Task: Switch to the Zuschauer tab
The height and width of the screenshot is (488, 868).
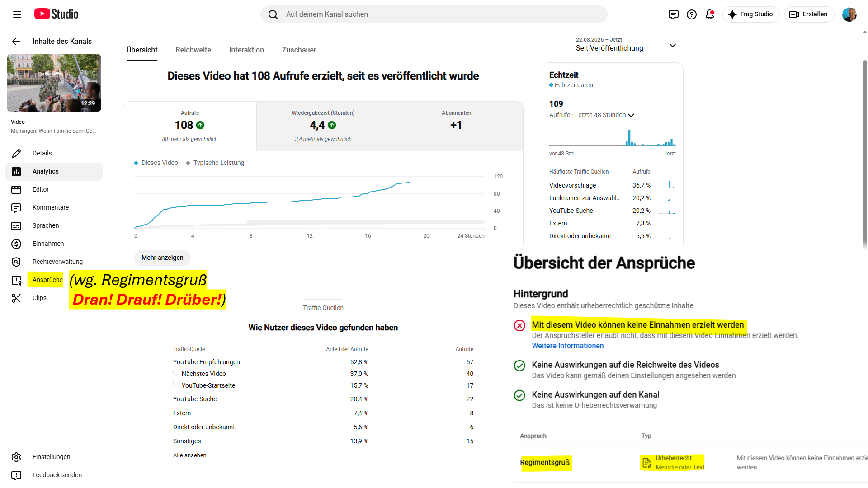Action: 299,50
